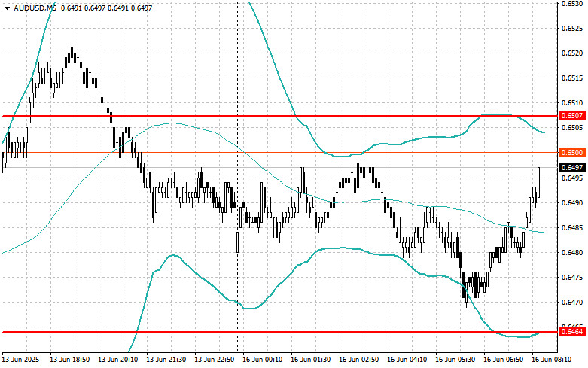Click the 13 Jun 20:10 time label
The height and width of the screenshot is (368, 588).
[x=117, y=360]
